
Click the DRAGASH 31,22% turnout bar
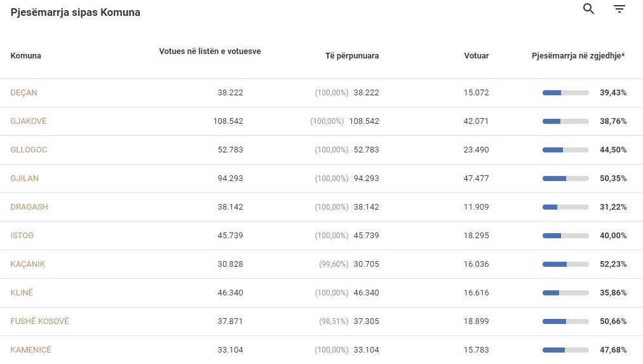pos(565,208)
